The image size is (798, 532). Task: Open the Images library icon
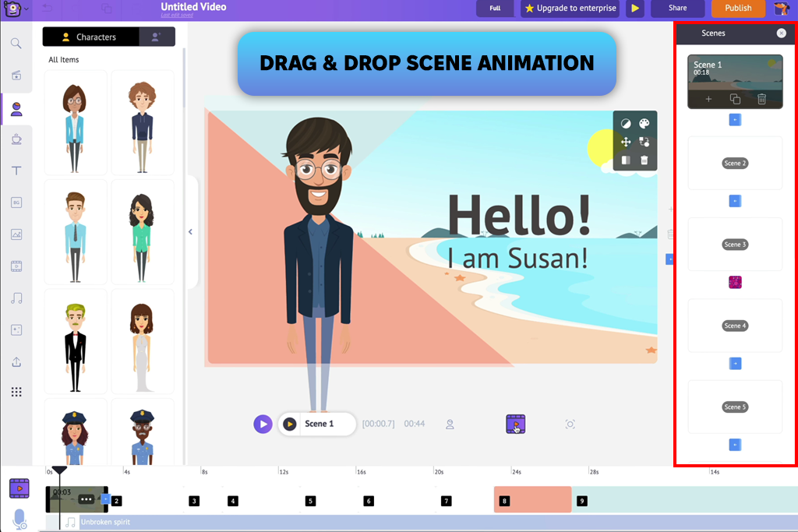(x=16, y=234)
